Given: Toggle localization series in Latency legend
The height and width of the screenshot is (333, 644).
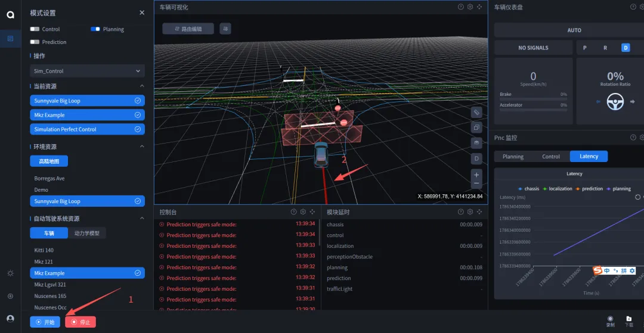Looking at the screenshot, I should (558, 189).
